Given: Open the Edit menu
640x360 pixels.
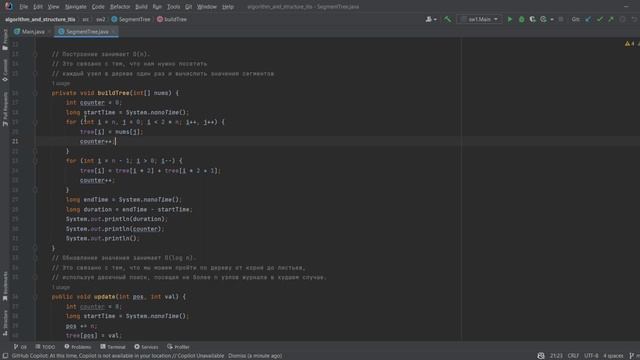Looking at the screenshot, I should 38,7.
